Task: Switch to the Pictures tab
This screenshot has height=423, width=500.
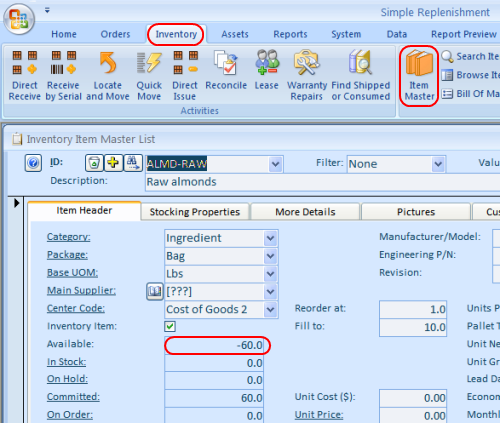Action: point(416,212)
